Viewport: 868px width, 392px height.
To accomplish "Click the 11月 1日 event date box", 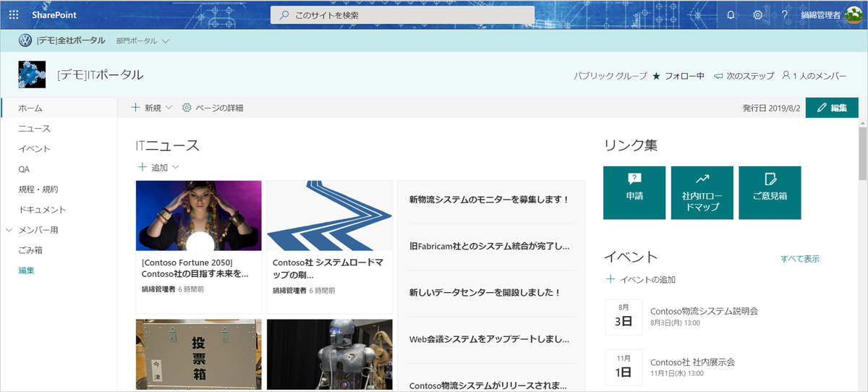I will coord(623,366).
